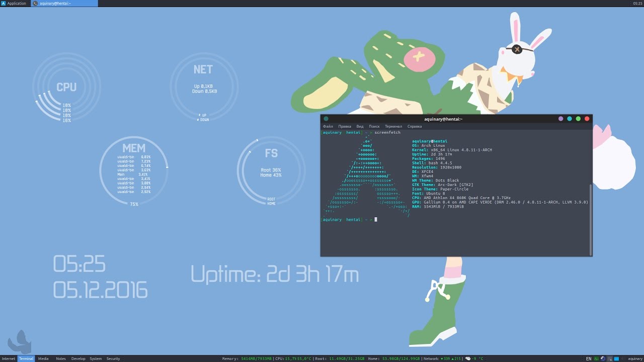Click the NET widget 'Down 0.5KB' text
This screenshot has height=362, width=644.
click(x=204, y=92)
